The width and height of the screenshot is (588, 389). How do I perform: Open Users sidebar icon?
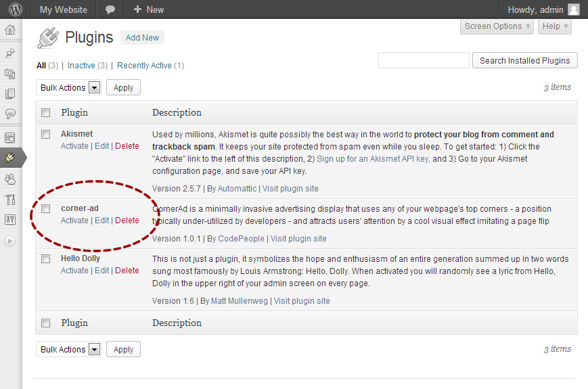tap(10, 179)
